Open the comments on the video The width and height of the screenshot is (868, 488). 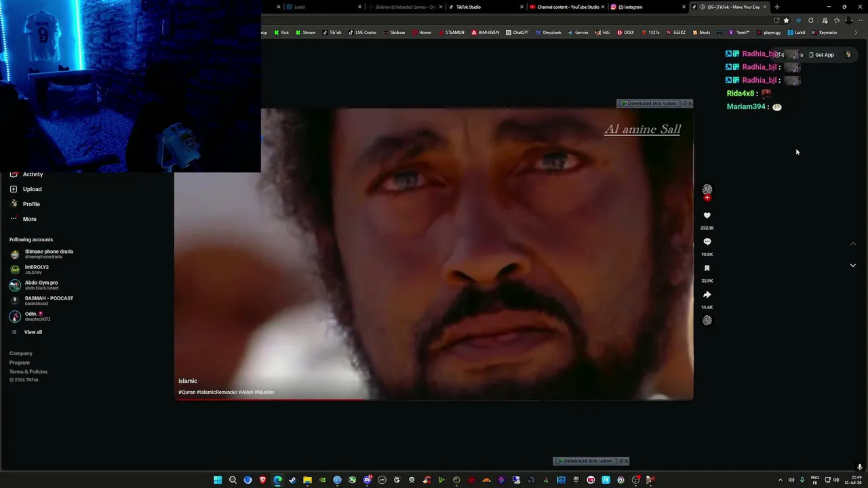[x=707, y=242]
